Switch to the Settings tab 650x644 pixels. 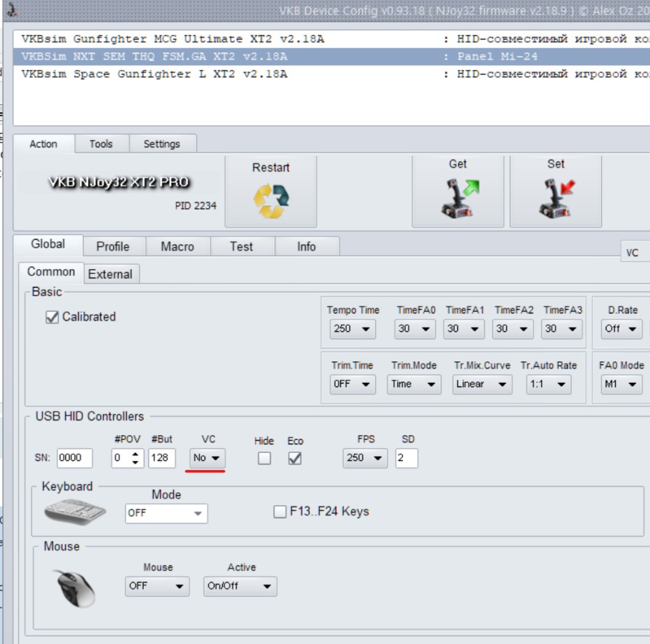point(162,144)
